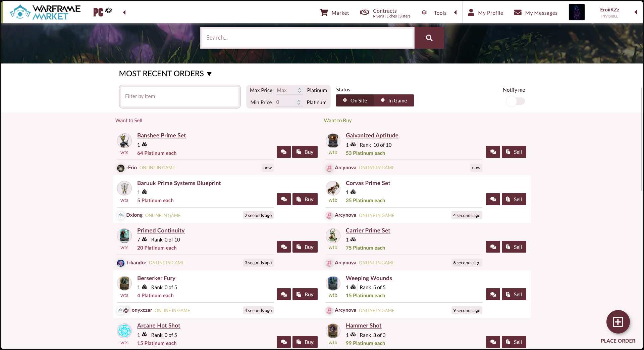The width and height of the screenshot is (644, 350).
Task: Go to My Profile
Action: pos(485,13)
